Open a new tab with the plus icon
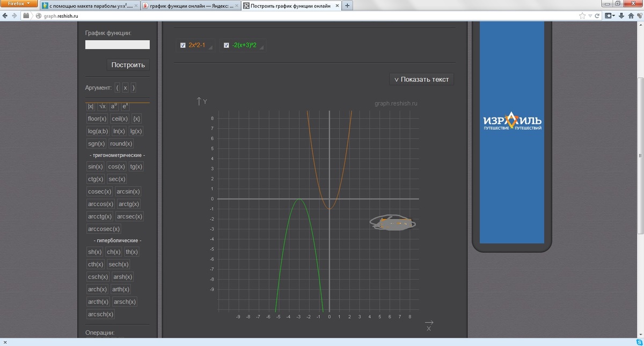The width and height of the screenshot is (644, 346). (347, 5)
